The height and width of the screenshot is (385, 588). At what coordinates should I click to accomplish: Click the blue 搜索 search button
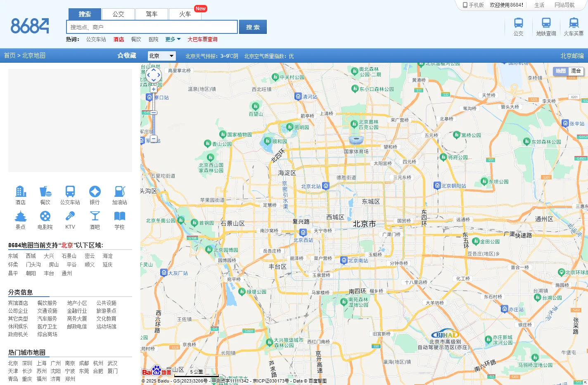[x=253, y=27]
